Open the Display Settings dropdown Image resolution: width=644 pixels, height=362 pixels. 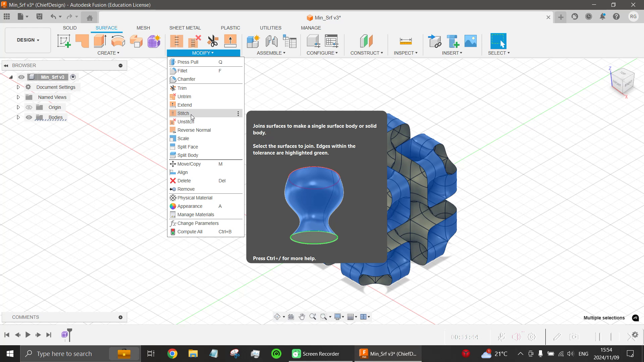pyautogui.click(x=339, y=317)
